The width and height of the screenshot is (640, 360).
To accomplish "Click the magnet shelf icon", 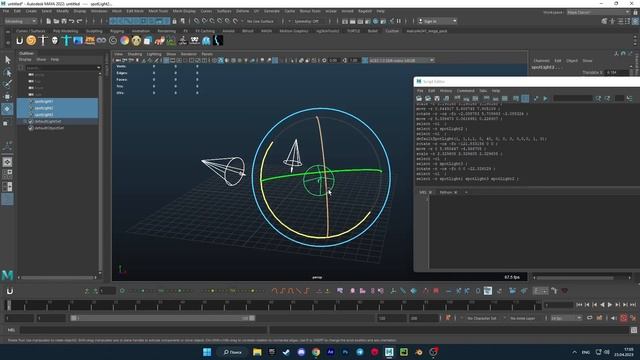I will point(19,40).
